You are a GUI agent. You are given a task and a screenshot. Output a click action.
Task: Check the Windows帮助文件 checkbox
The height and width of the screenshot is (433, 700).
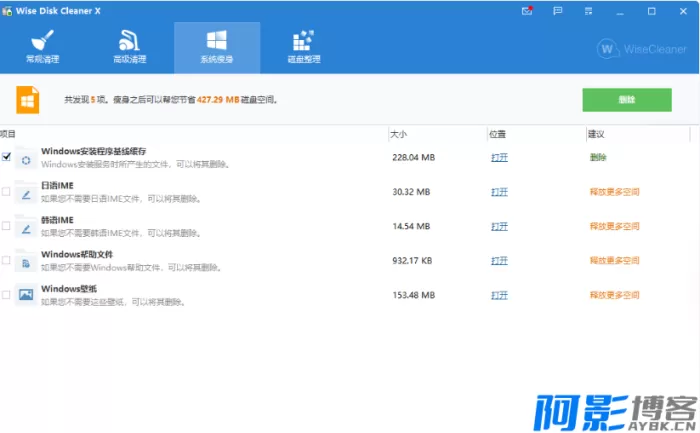point(6,260)
